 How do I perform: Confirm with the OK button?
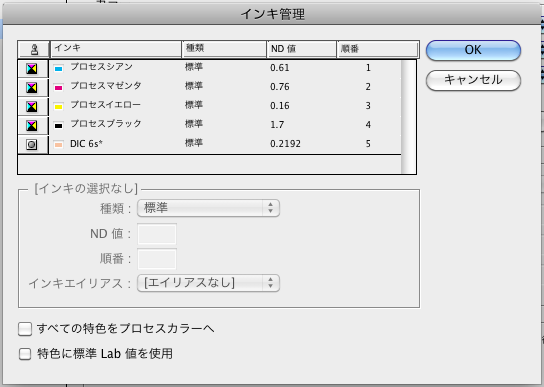click(473, 50)
